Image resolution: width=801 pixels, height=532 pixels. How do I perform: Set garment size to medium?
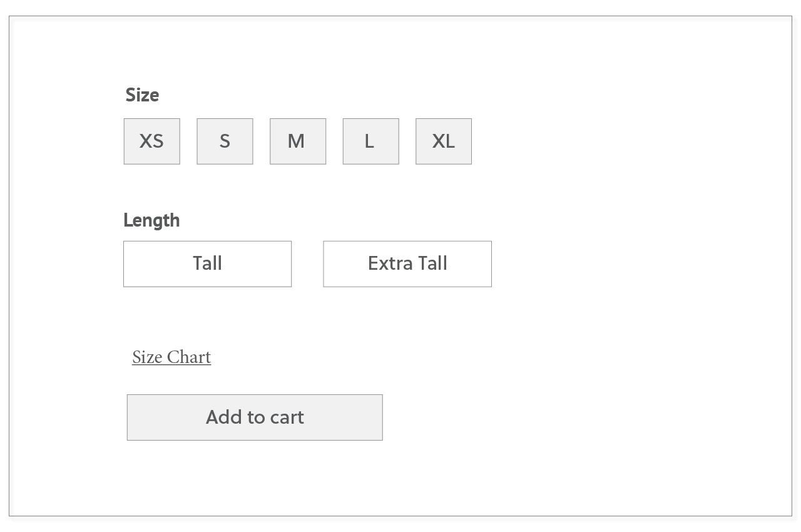coord(298,141)
